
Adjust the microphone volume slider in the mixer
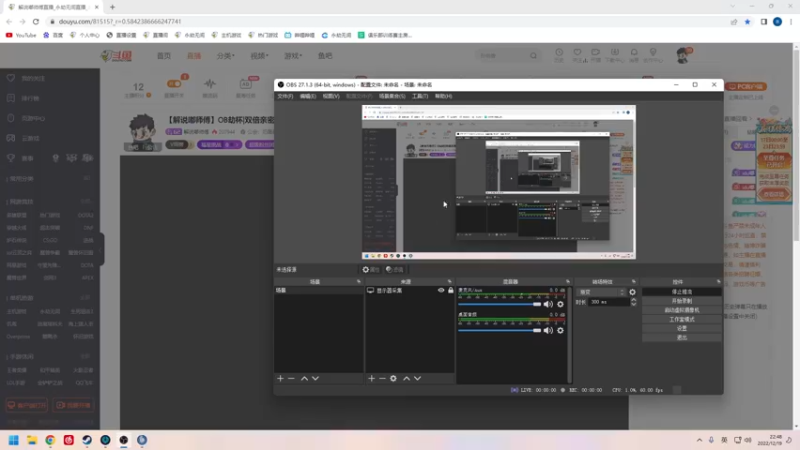click(x=499, y=304)
